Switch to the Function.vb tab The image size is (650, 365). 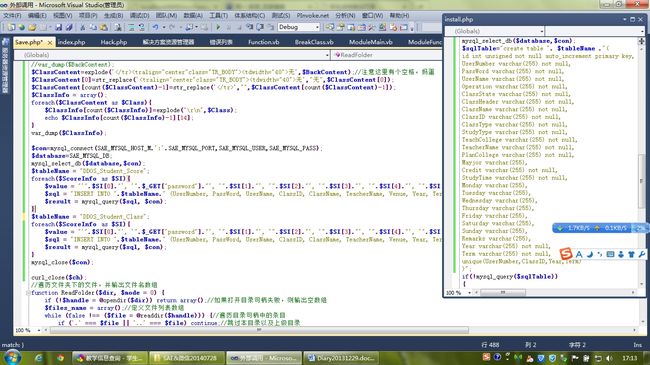[x=263, y=42]
